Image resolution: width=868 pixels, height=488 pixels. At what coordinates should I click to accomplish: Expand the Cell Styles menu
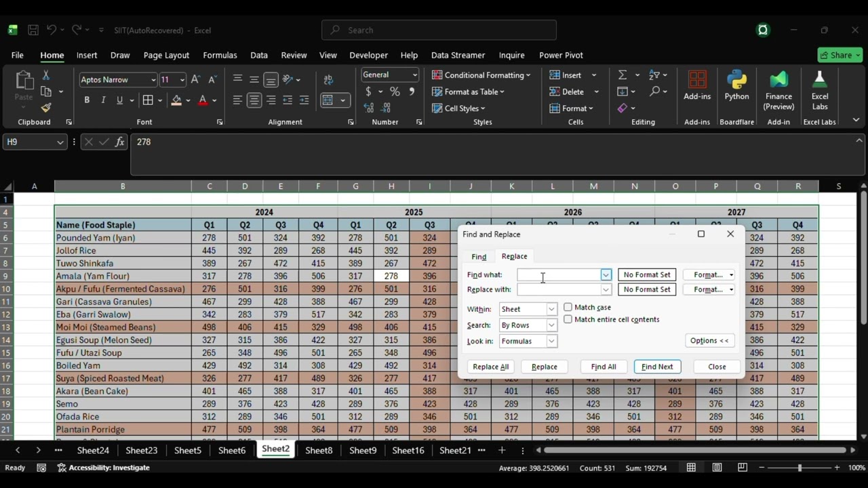(x=458, y=108)
